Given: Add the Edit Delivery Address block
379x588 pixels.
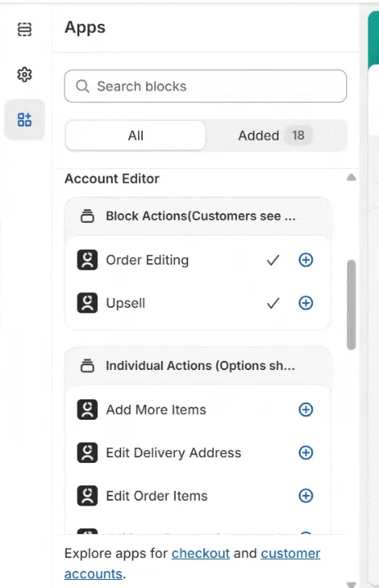Looking at the screenshot, I should [305, 452].
